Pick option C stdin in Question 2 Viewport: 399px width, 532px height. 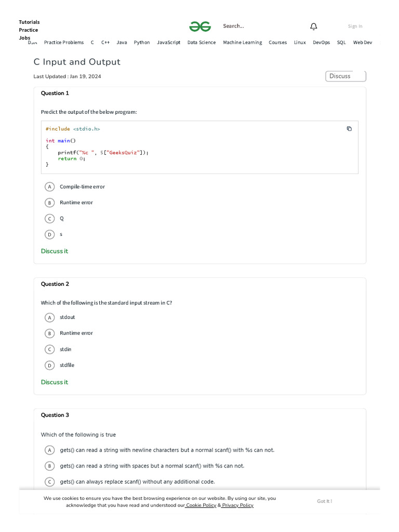coord(49,349)
